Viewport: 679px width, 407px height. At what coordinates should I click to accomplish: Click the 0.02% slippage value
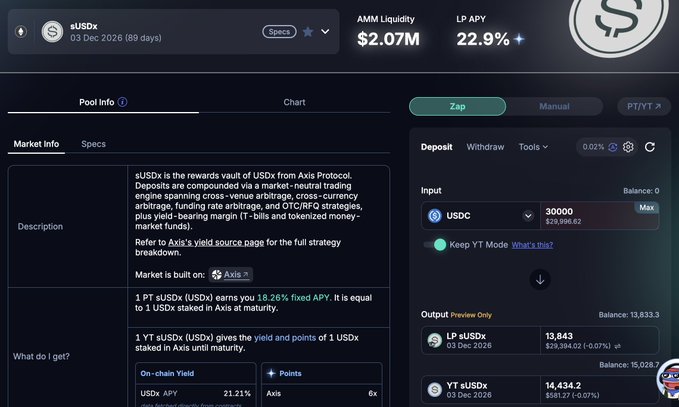[593, 147]
